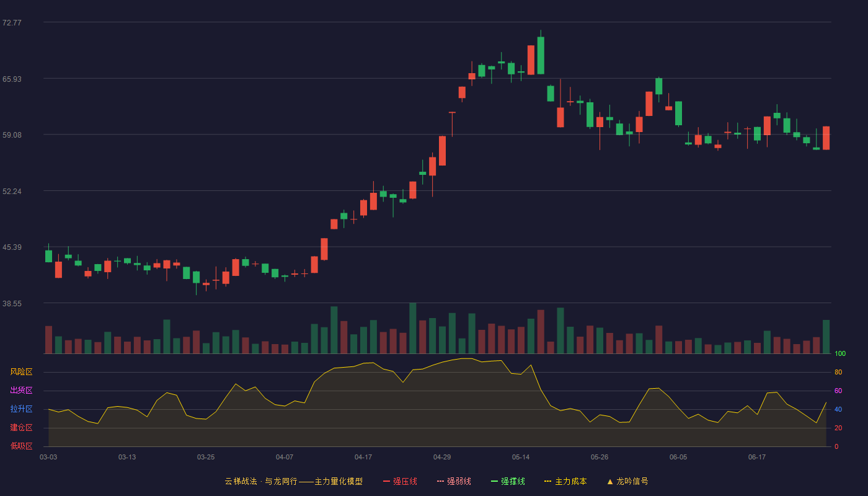Click the red 20 indicator axis value
Viewport: 868px width, 496px height.
[838, 428]
